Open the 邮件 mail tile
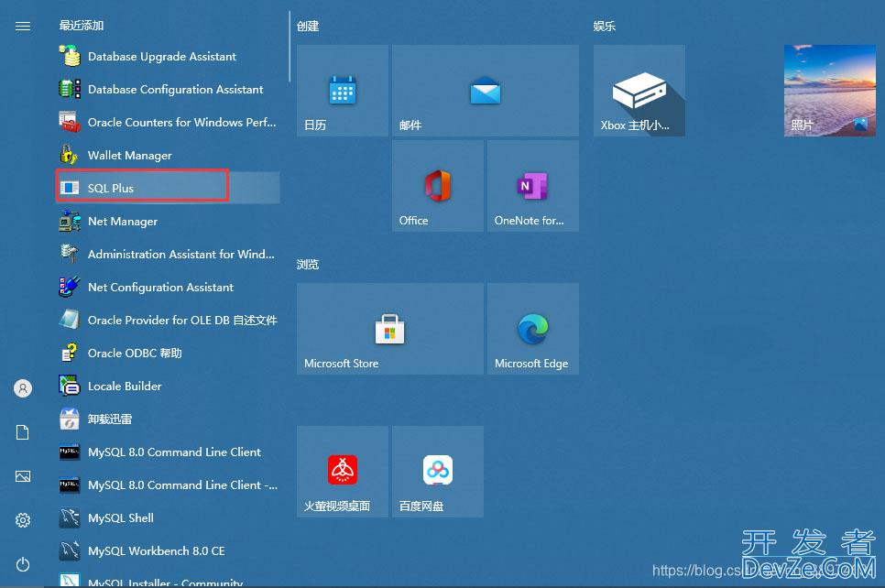 [486, 91]
